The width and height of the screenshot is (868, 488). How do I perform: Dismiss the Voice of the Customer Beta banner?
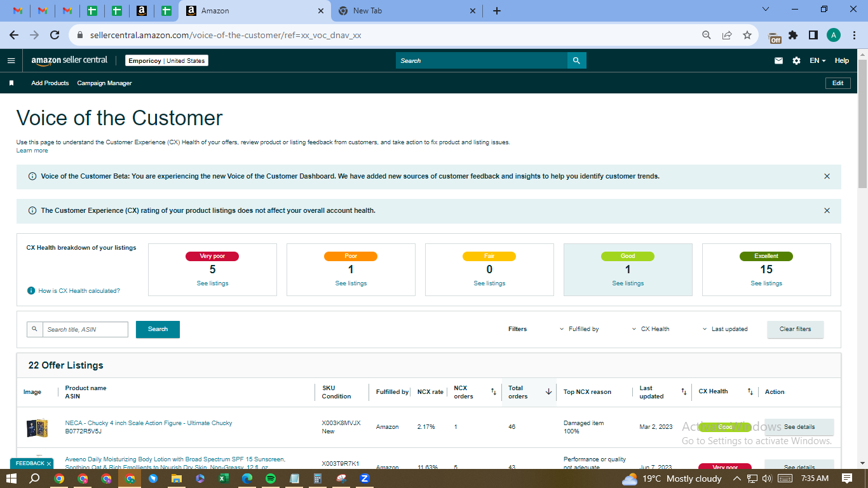tap(827, 176)
